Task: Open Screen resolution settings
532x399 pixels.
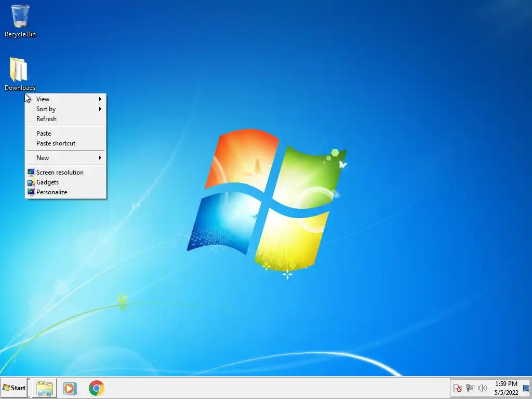Action: coord(65,172)
